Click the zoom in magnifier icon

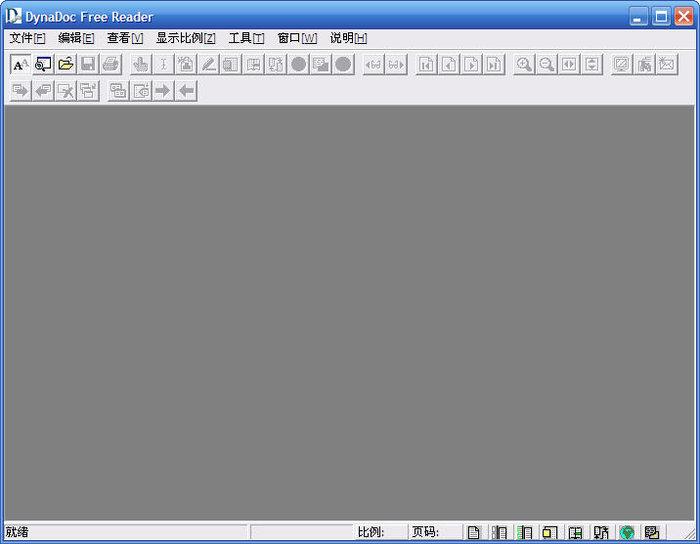pyautogui.click(x=524, y=65)
